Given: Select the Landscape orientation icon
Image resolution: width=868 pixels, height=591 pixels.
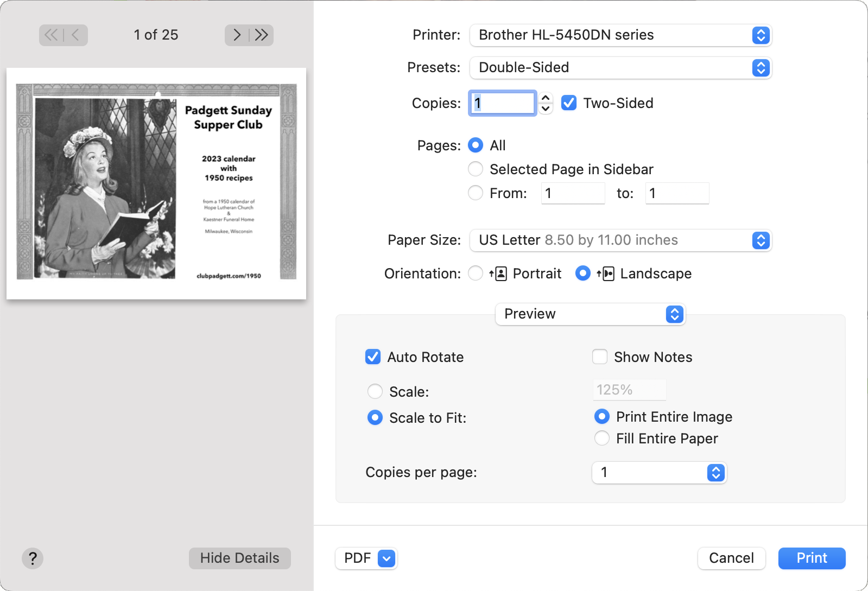Looking at the screenshot, I should tap(606, 274).
